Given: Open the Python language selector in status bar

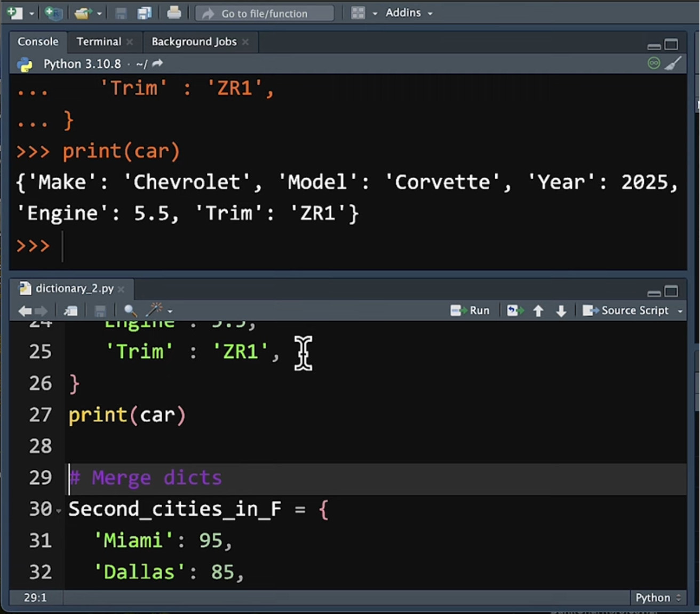Looking at the screenshot, I should tap(658, 597).
